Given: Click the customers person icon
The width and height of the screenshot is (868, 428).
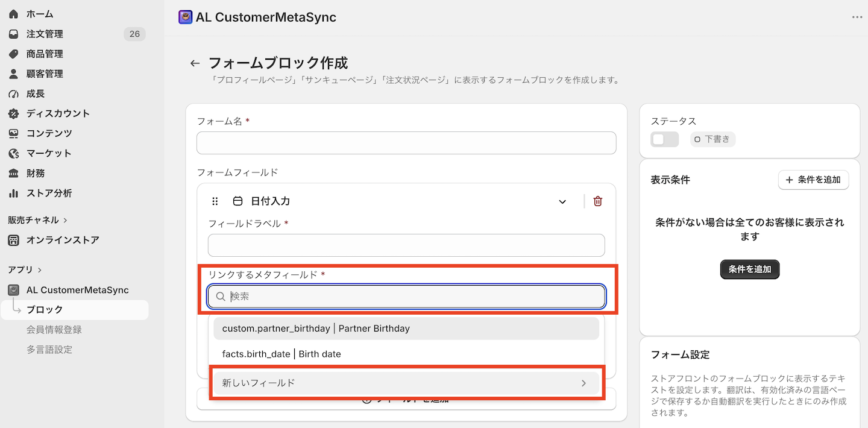Looking at the screenshot, I should (13, 74).
